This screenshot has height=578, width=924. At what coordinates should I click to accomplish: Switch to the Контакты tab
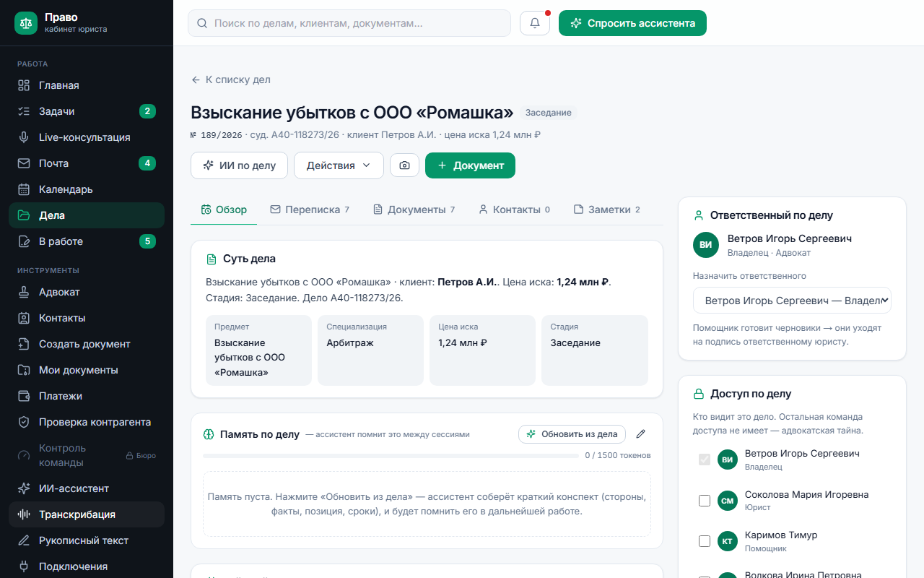[514, 210]
